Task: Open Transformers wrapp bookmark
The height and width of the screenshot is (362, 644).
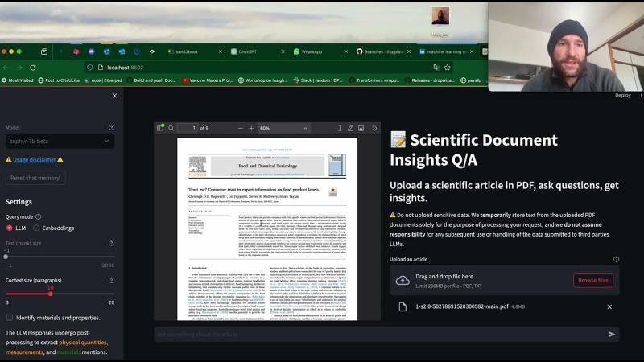Action: coord(374,80)
